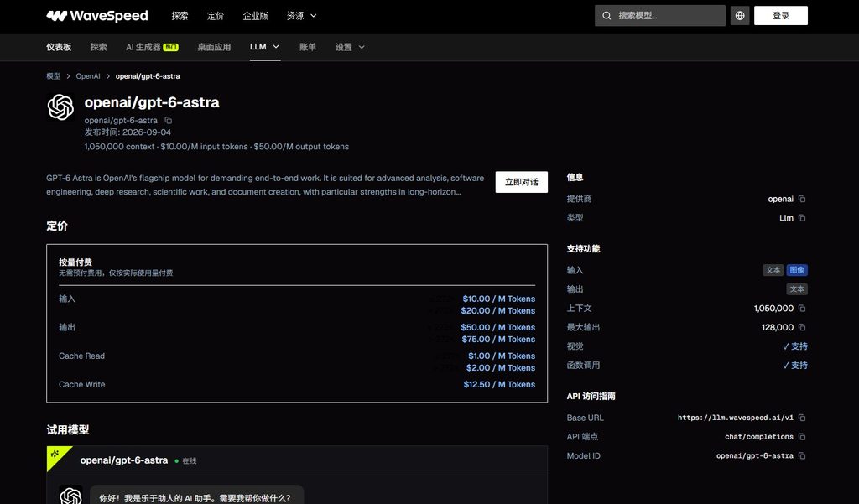Click the $2.00 / M Tokens cache read price

tap(501, 367)
